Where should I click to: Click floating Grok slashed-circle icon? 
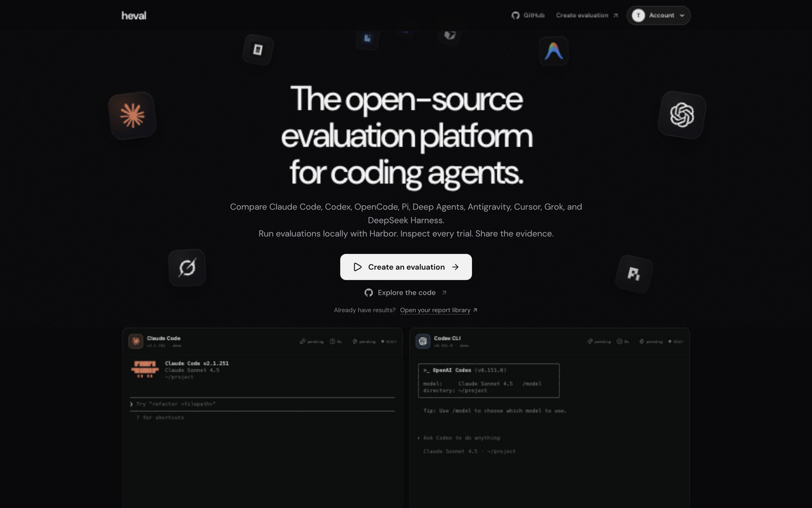pos(187,267)
